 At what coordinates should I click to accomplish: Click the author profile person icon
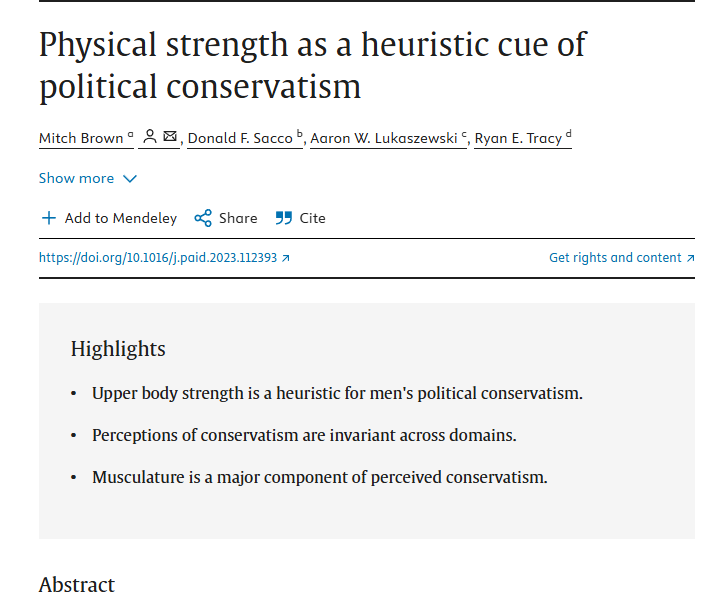tap(150, 137)
